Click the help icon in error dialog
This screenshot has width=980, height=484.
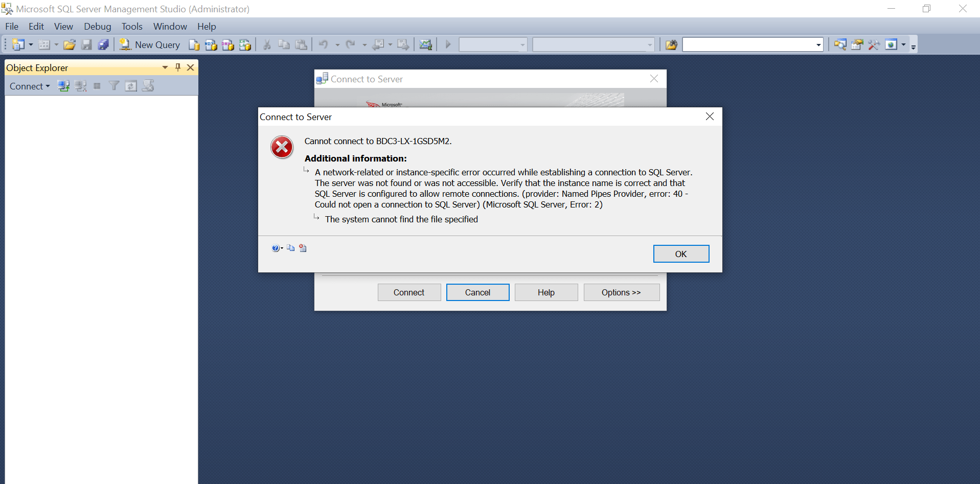pyautogui.click(x=276, y=248)
